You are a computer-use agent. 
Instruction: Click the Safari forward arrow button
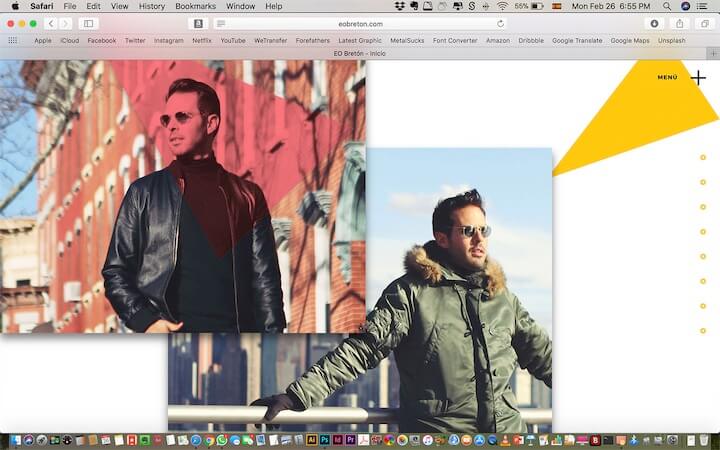[x=65, y=23]
